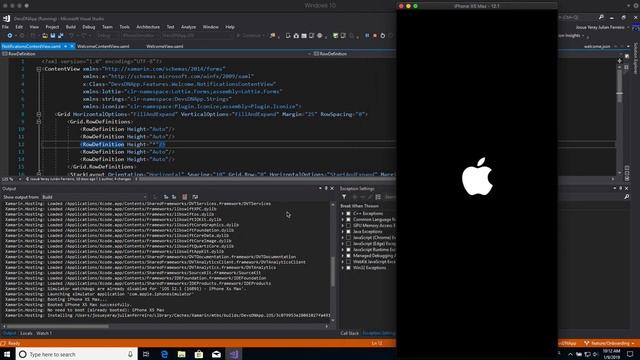Click the Output panel horizontal scrollbar
Viewport: 640px width, 360px height.
58,327
